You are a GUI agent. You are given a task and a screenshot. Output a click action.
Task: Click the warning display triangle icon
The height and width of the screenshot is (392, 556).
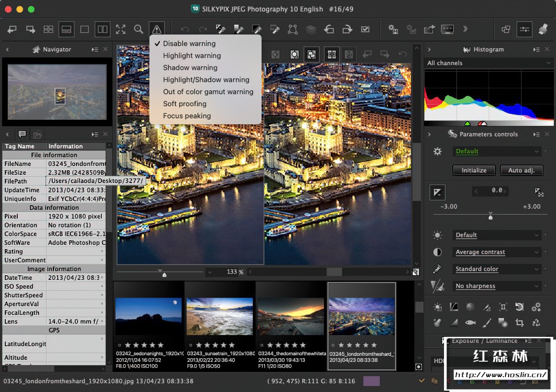click(x=156, y=29)
